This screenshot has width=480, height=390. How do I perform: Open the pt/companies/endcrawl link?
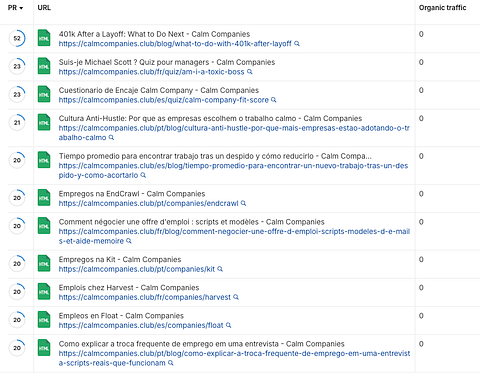point(148,203)
